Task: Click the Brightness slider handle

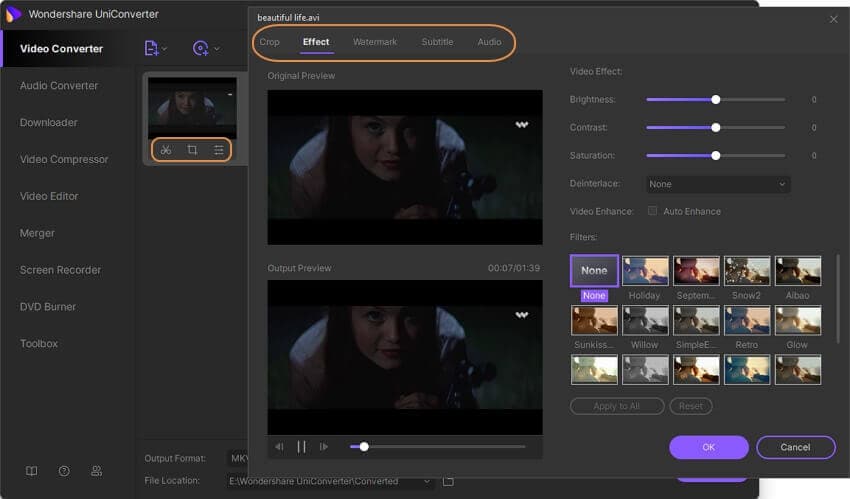Action: (716, 100)
